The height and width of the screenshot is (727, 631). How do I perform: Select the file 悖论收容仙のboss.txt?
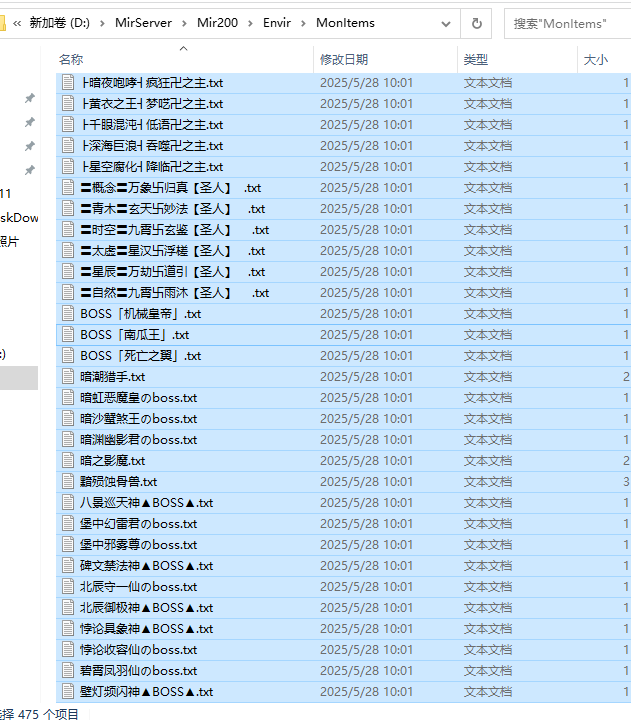pyautogui.click(x=343, y=650)
